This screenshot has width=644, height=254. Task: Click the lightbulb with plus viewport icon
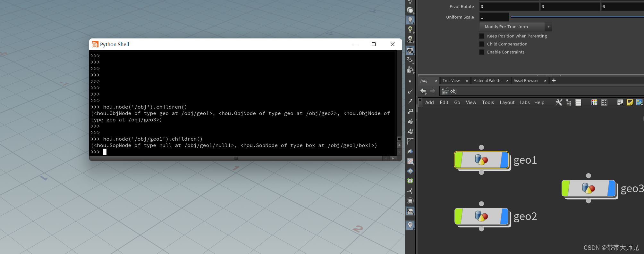410,30
